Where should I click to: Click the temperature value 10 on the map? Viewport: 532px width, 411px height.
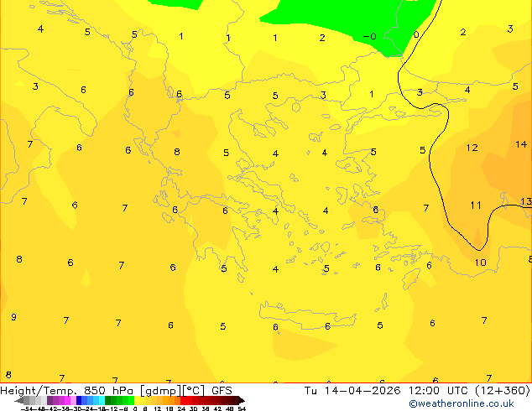click(x=480, y=263)
